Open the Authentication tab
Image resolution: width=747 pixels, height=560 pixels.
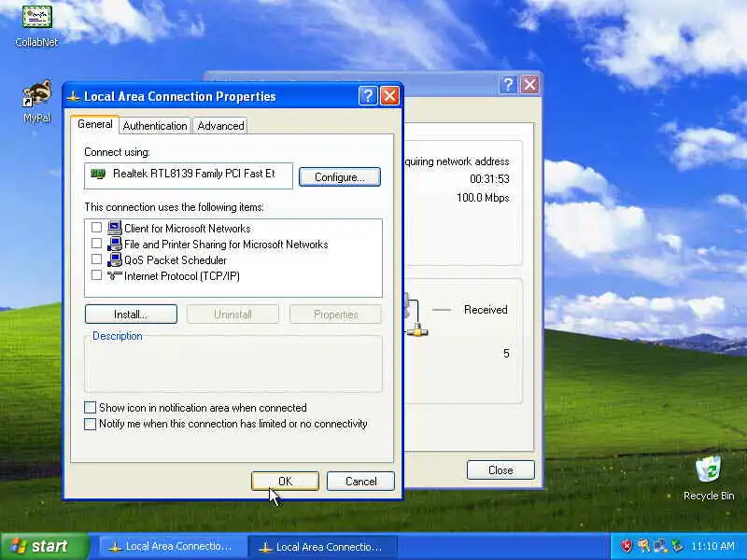155,126
